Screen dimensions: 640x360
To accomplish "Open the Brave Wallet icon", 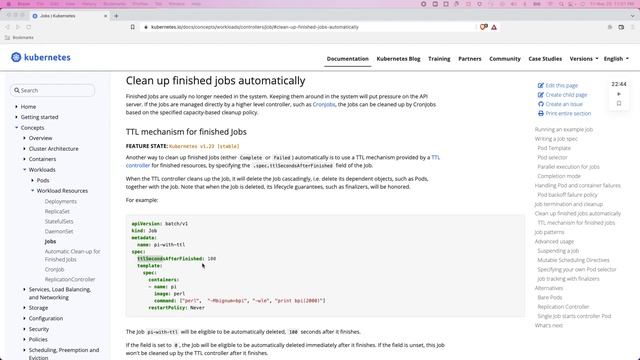I will click(x=621, y=27).
